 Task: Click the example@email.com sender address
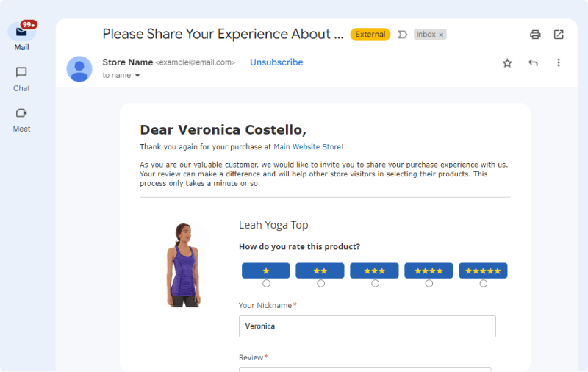(x=195, y=62)
